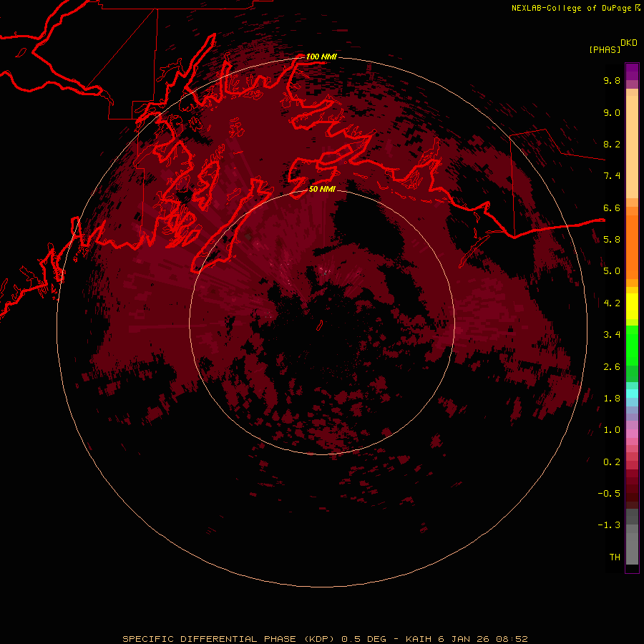
Task: Click the DKD label above the color scale
Action: pyautogui.click(x=629, y=43)
